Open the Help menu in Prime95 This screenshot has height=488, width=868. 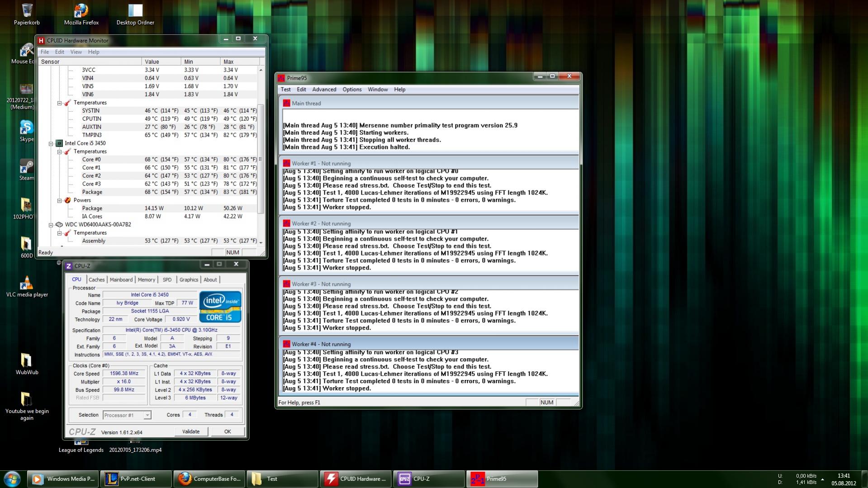click(400, 90)
